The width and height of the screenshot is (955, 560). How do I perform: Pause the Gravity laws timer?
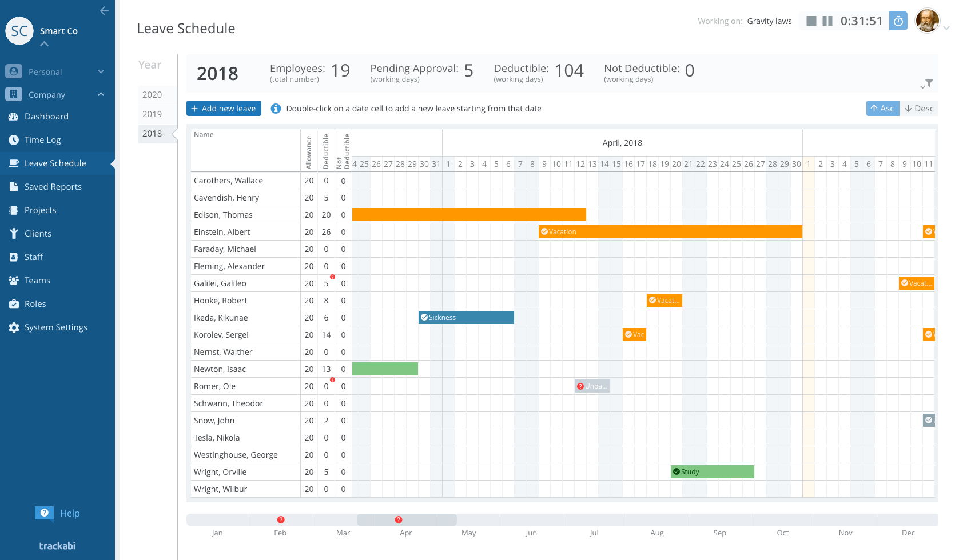(826, 21)
